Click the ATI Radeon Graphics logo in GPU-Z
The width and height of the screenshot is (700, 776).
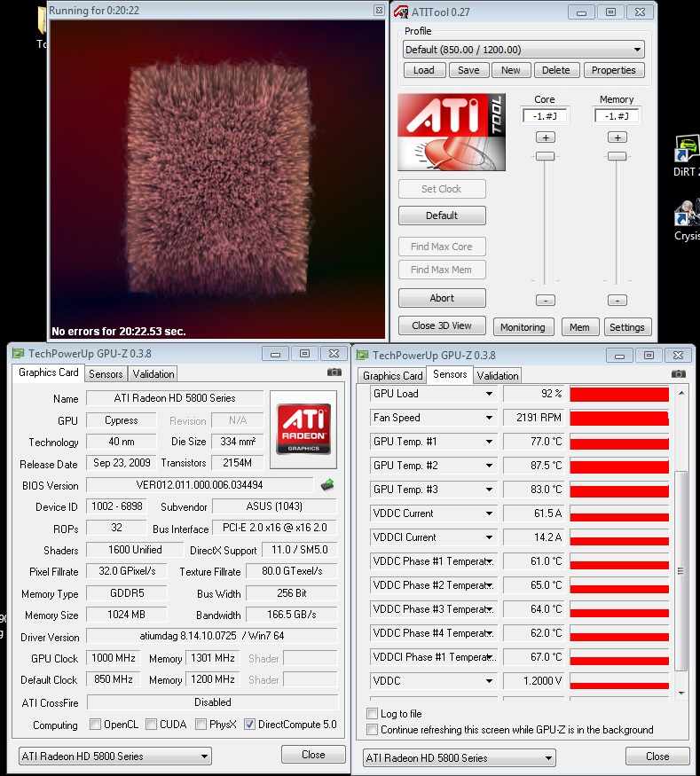303,429
